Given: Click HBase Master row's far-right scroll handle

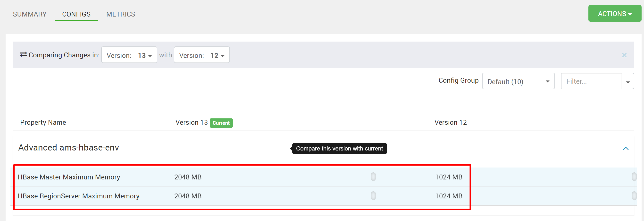Looking at the screenshot, I should [634, 177].
